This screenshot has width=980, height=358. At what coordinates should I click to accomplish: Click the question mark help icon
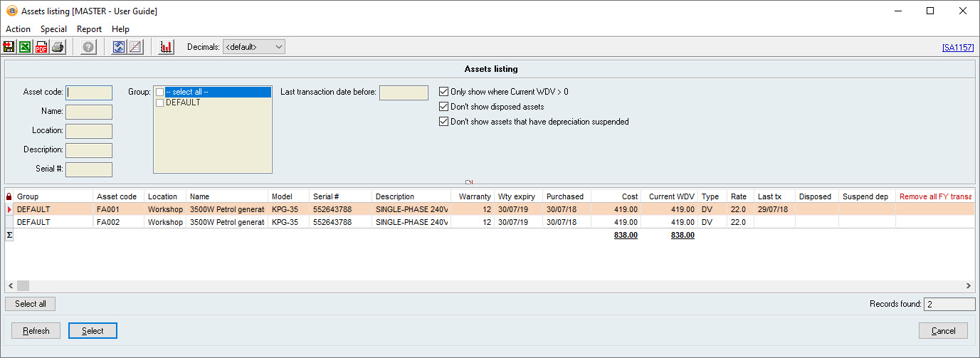pyautogui.click(x=88, y=47)
